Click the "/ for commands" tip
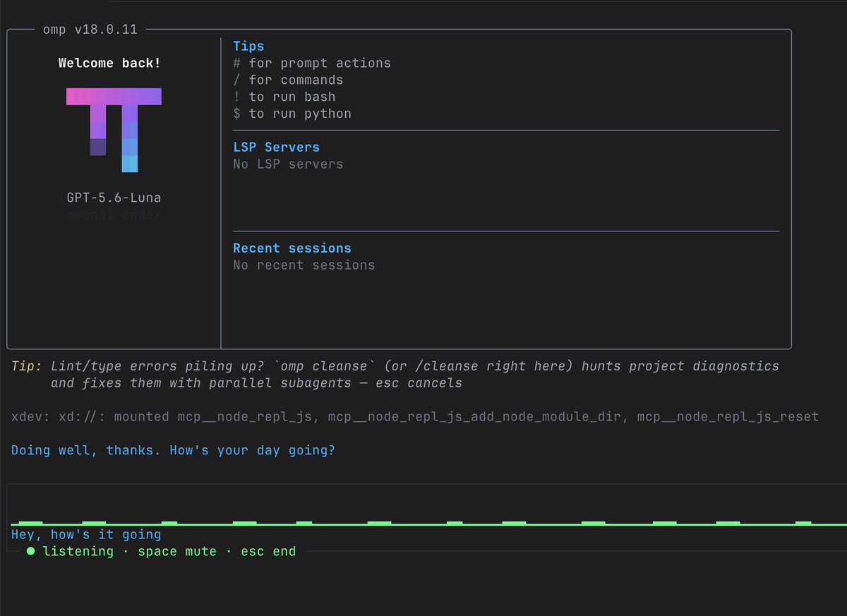The width and height of the screenshot is (847, 616). [288, 80]
